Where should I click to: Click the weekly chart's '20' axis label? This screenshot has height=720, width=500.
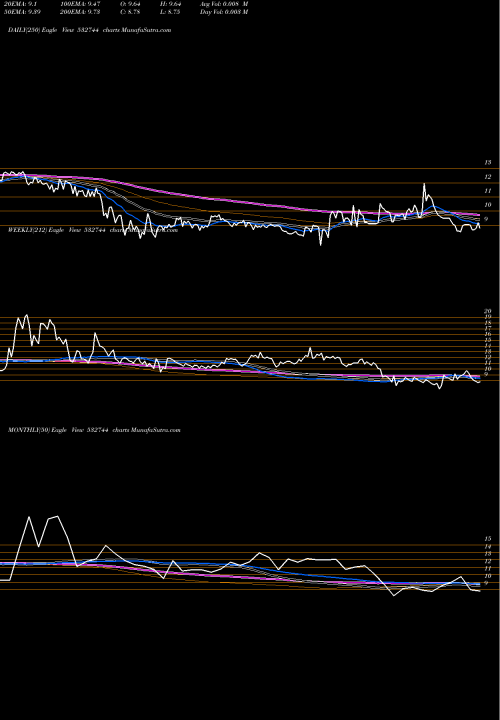click(x=488, y=311)
